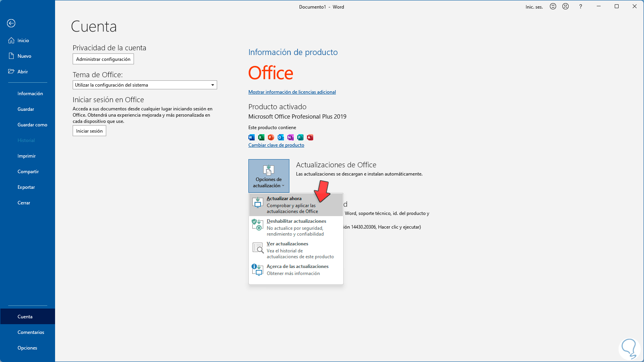The image size is (644, 362).
Task: Click the OneNote app icon under product contents
Action: (x=291, y=137)
